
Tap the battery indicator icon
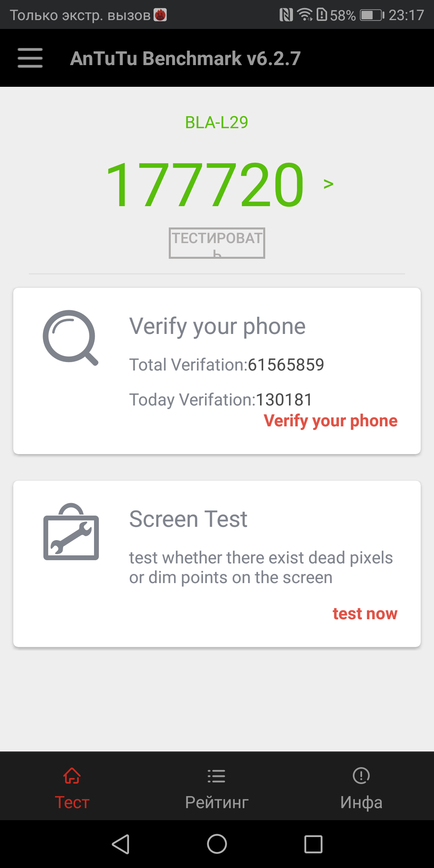click(x=372, y=15)
